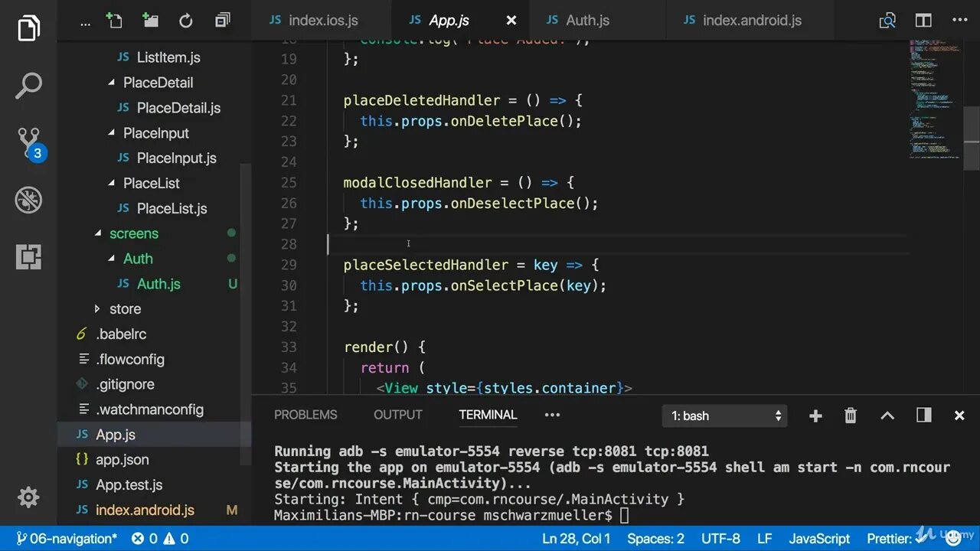Collapse the PlaceList folder
Screen dimensions: 980x551
pos(149,184)
